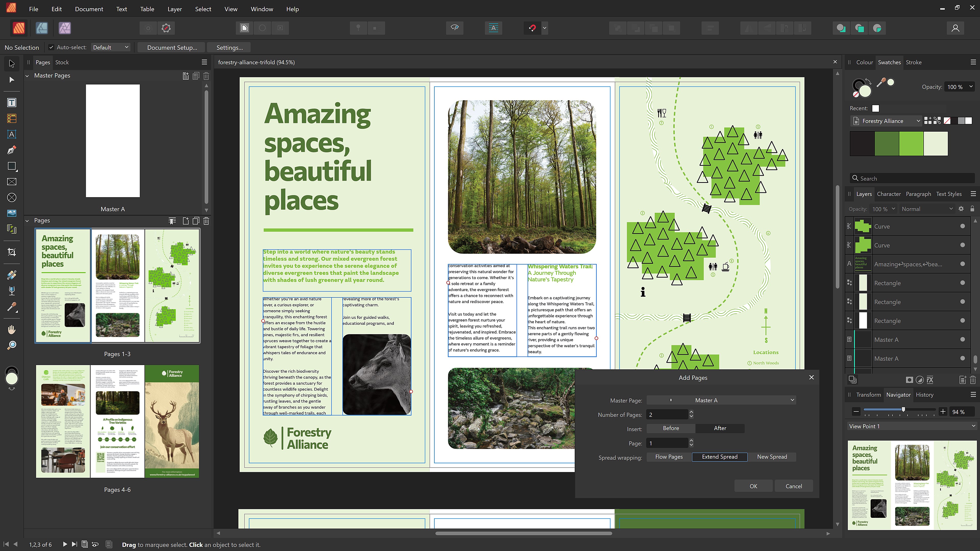Select the Picture Frame Rectangle tool
The image size is (980, 551).
click(x=12, y=182)
